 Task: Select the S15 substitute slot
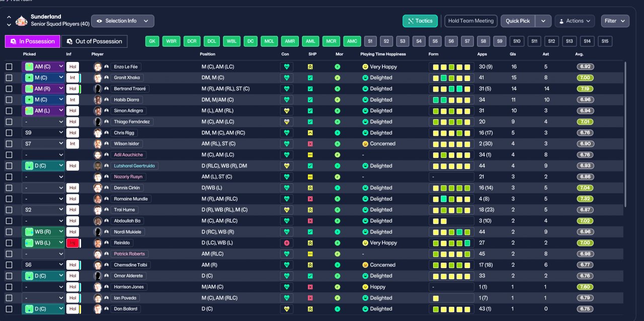[x=605, y=41]
